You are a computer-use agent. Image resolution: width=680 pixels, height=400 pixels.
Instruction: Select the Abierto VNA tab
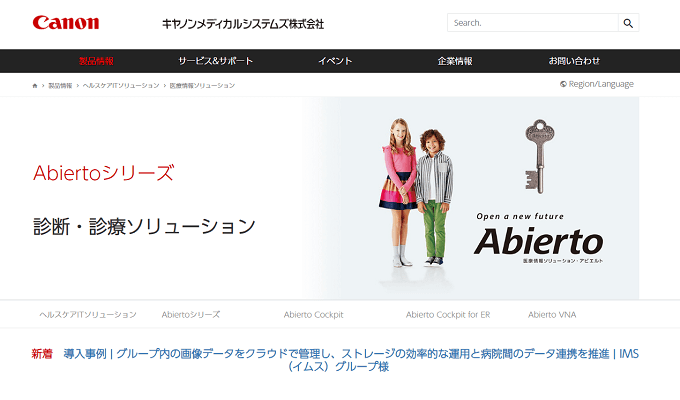(552, 315)
